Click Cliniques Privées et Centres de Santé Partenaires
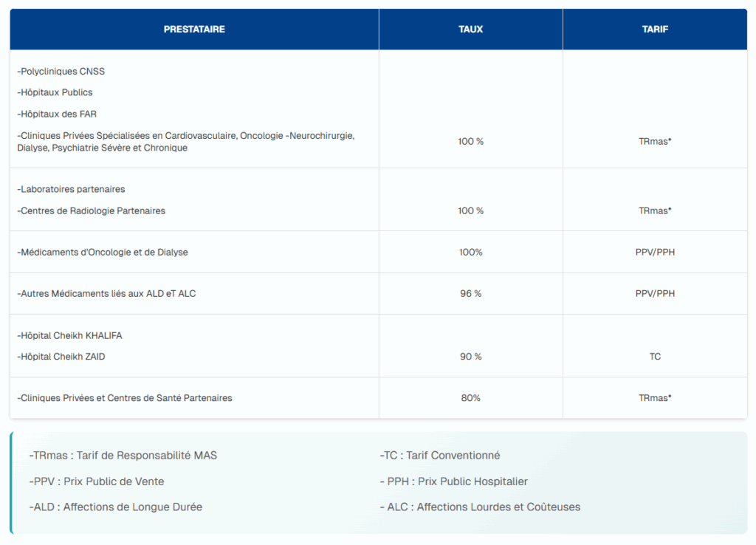Image resolution: width=756 pixels, height=545 pixels. 125,399
